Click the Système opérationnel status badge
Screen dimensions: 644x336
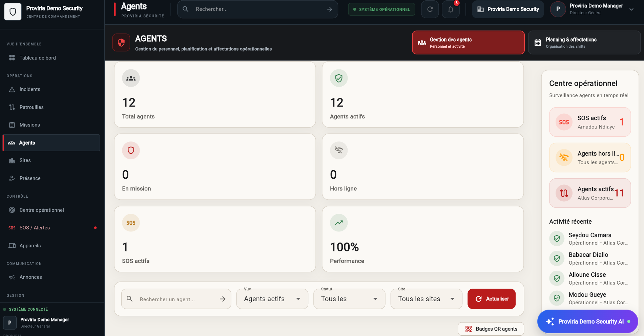[381, 9]
